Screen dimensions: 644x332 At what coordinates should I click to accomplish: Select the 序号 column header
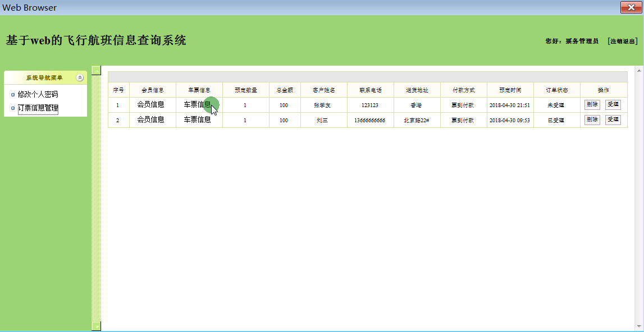click(118, 90)
